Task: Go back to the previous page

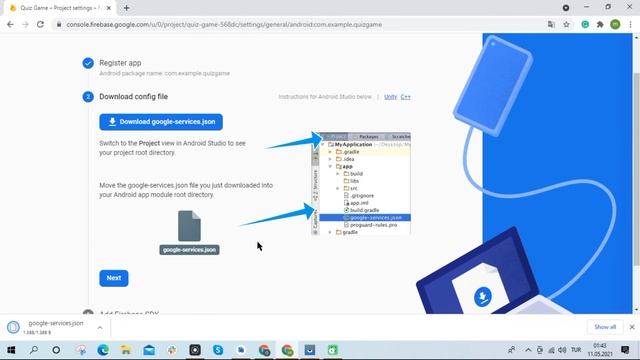Action: [10, 24]
